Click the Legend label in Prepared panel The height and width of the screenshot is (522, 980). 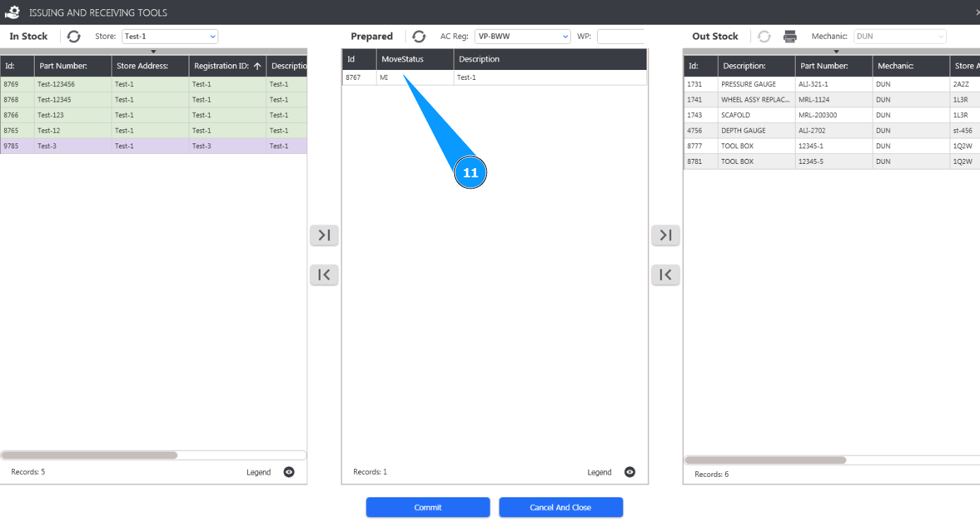tap(600, 473)
